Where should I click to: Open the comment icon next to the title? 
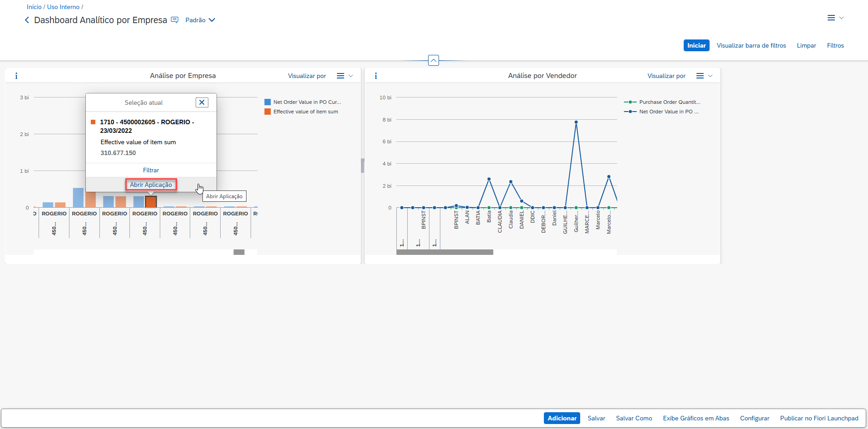coord(175,20)
